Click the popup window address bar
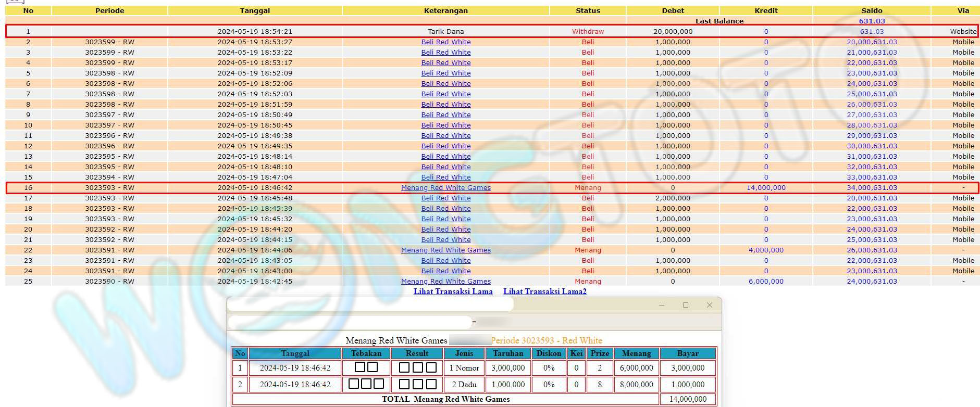 [349, 322]
